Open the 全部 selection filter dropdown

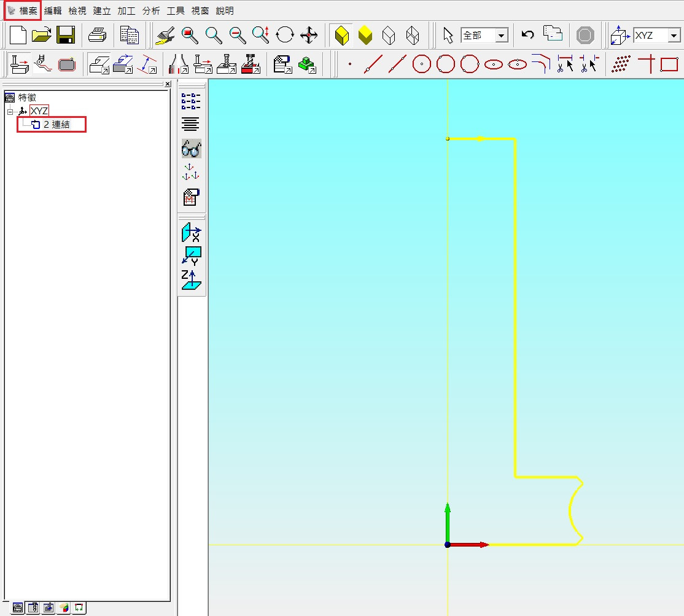pyautogui.click(x=502, y=36)
